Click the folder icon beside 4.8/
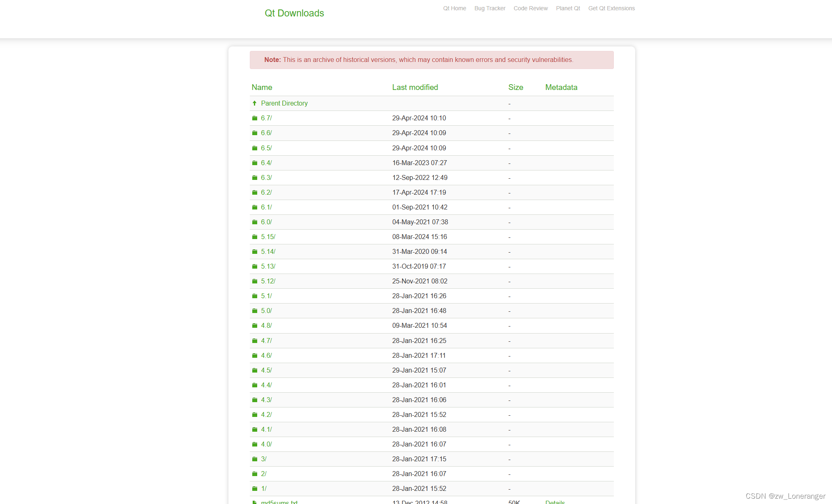Screen dimensions: 832x504 pyautogui.click(x=255, y=326)
